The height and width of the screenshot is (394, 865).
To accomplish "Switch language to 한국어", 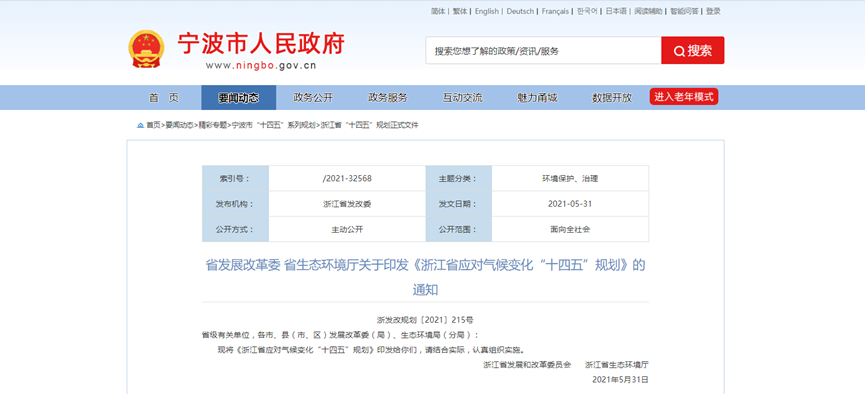I will (x=588, y=11).
